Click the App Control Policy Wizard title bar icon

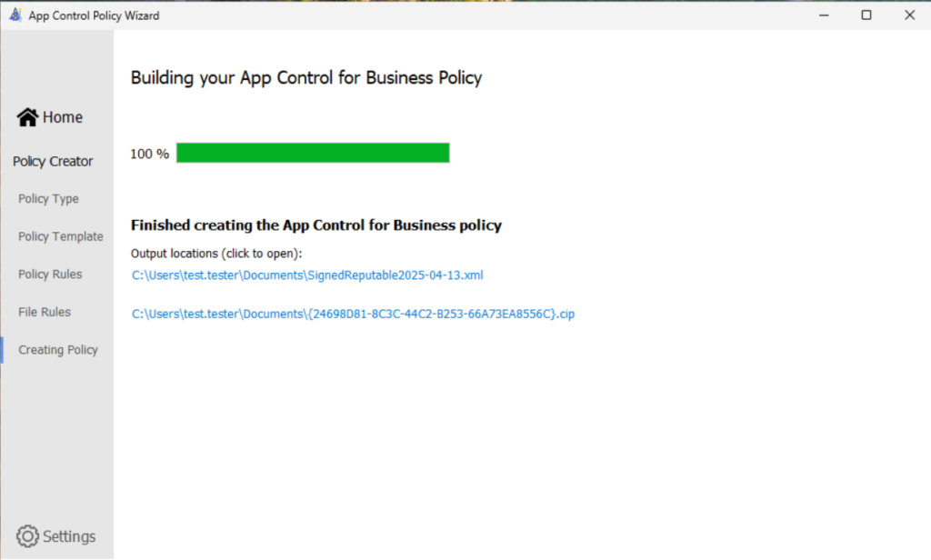[15, 15]
